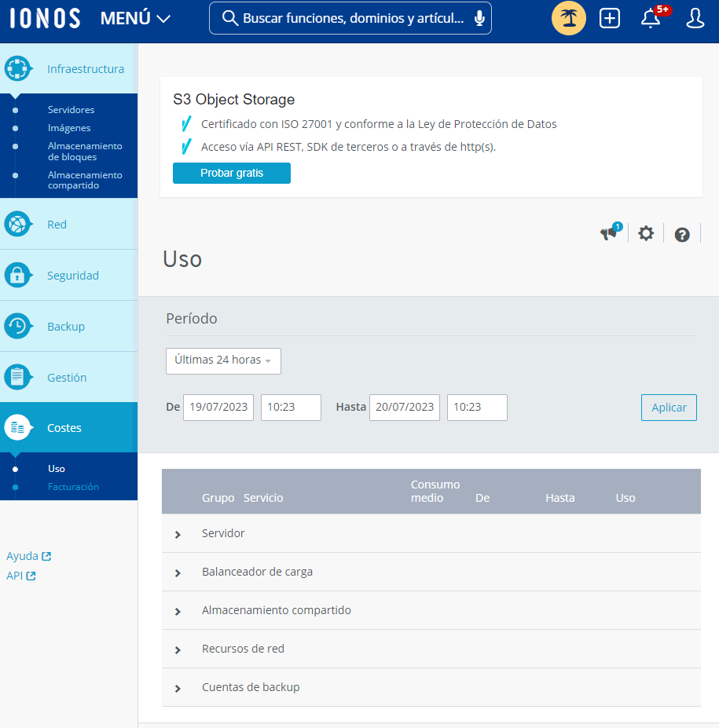Focus the Buscar funciones search field
The image size is (719, 728).
(x=350, y=18)
